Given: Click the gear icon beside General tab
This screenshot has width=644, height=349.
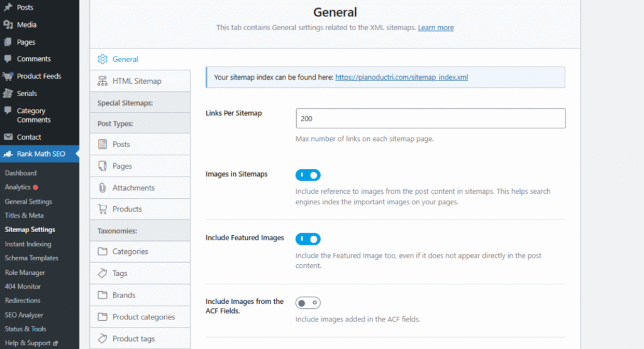Looking at the screenshot, I should (103, 59).
